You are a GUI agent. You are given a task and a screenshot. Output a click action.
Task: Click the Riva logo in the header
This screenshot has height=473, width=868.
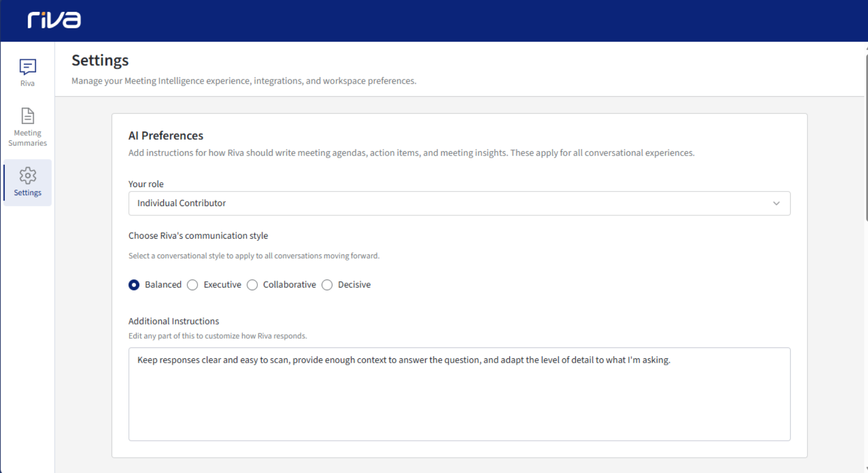point(54,20)
